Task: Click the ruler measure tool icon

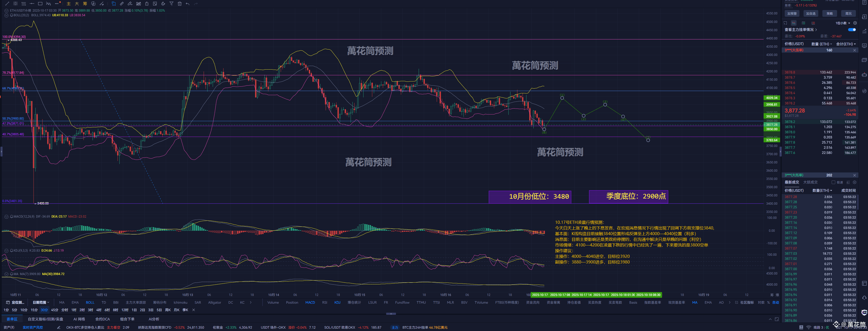Action: (x=122, y=4)
